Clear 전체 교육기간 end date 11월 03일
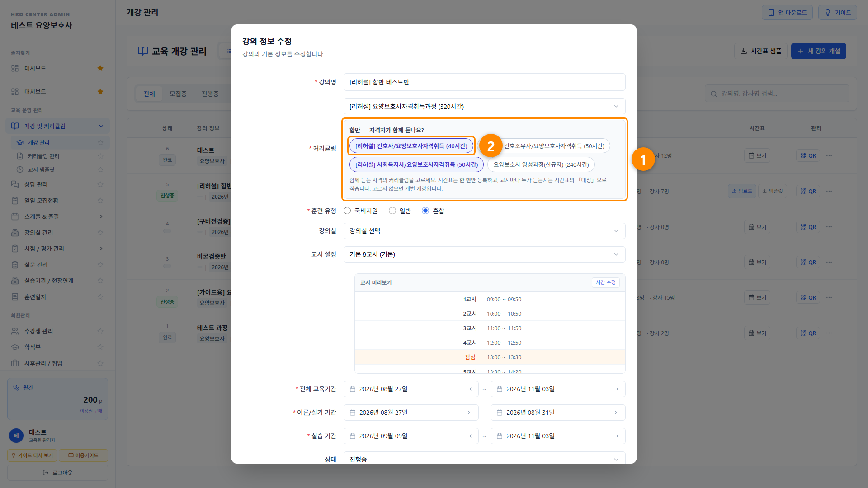 pyautogui.click(x=616, y=389)
